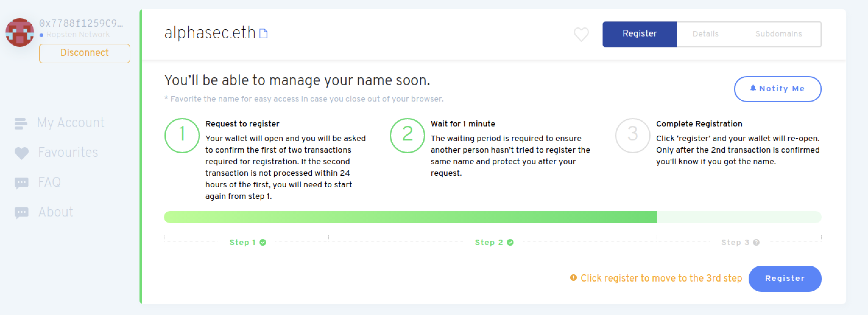Click the document icon beside alphasec.eth
Viewport: 868px width, 315px height.
pyautogui.click(x=264, y=33)
